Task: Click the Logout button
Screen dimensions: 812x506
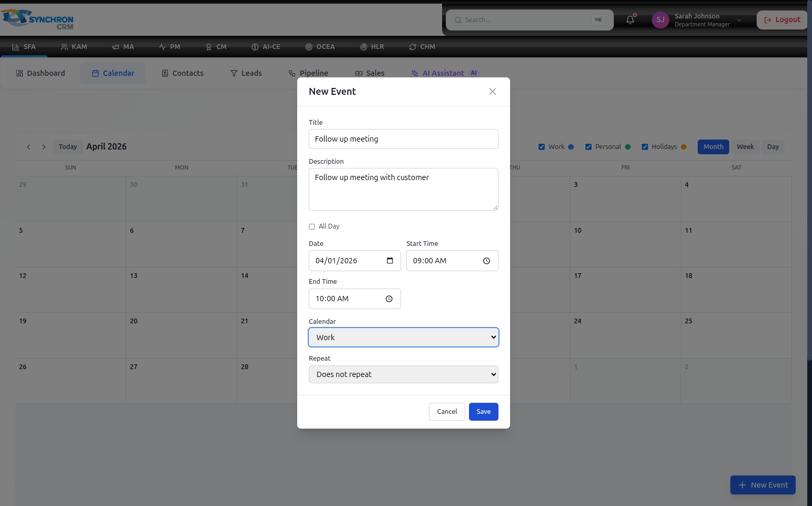Action: (782, 20)
